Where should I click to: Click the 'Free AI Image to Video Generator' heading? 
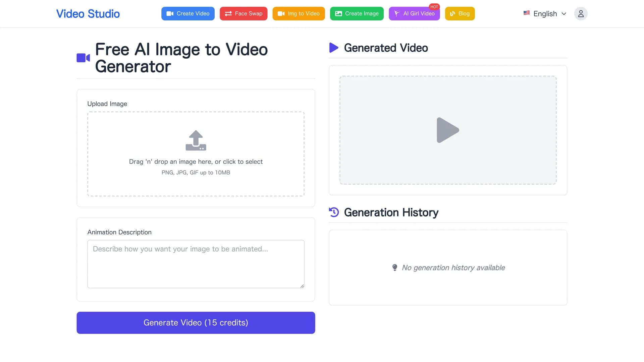pyautogui.click(x=181, y=58)
